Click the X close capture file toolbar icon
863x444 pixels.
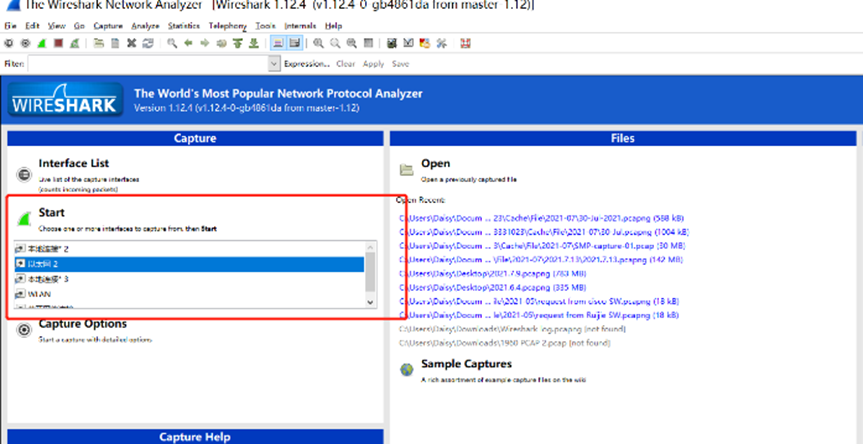pos(132,43)
